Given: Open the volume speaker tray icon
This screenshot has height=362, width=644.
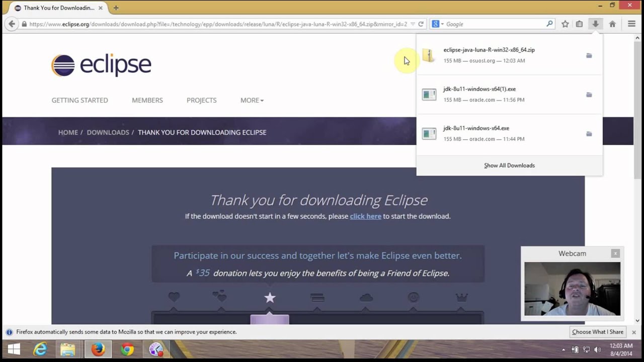Looking at the screenshot, I should pos(597,350).
